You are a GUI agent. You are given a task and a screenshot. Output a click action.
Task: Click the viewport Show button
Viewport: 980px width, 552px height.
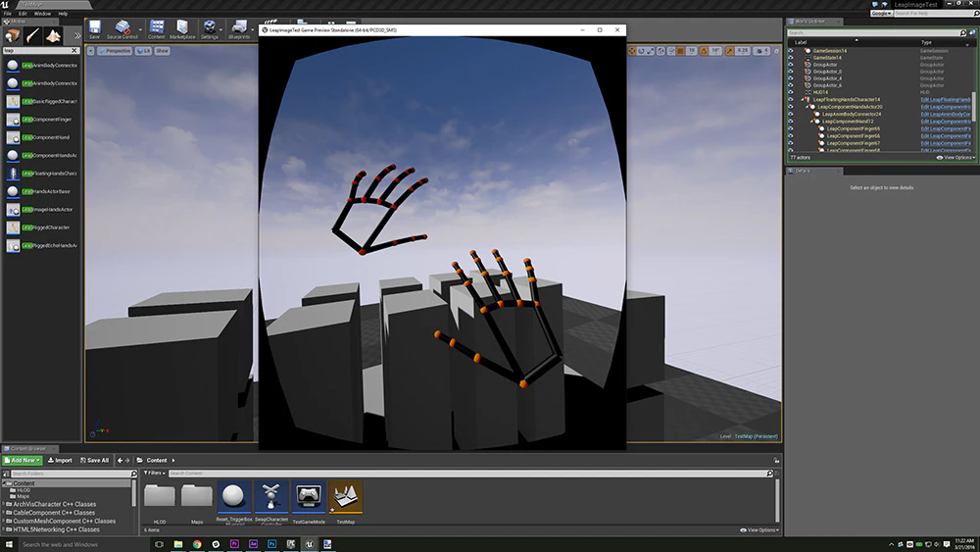pyautogui.click(x=162, y=51)
